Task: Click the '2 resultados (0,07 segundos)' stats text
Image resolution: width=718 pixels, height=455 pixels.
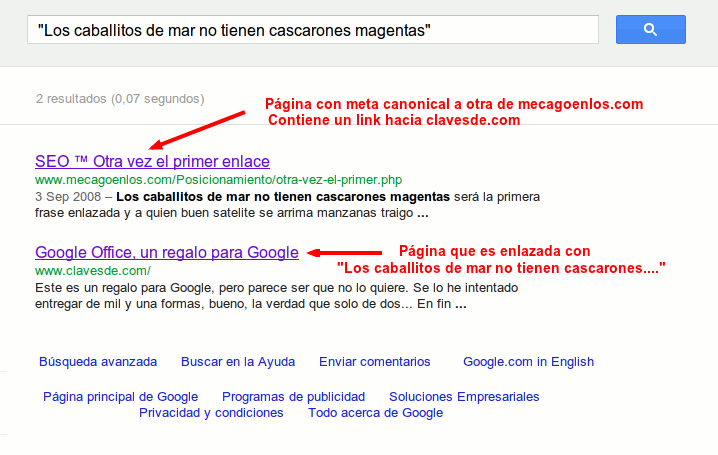Action: (120, 99)
